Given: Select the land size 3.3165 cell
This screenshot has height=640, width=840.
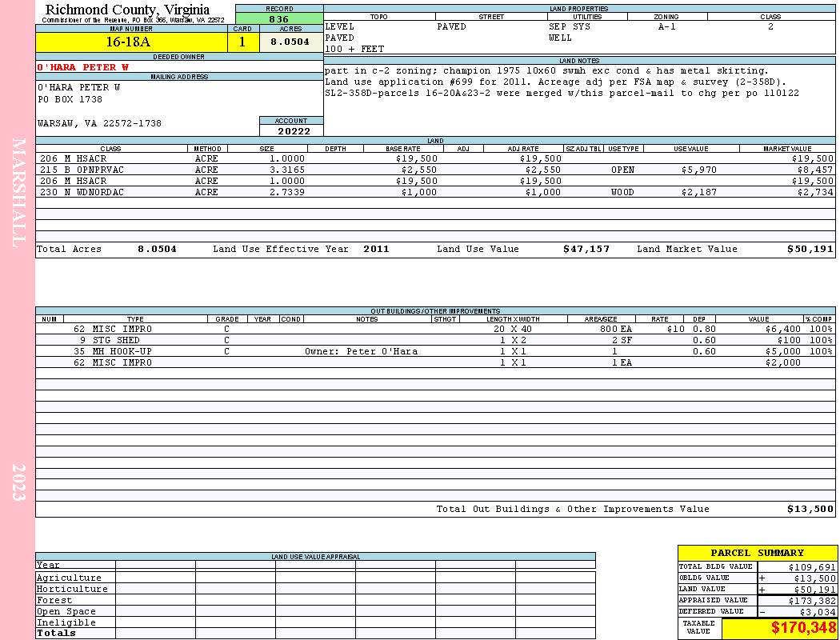Looking at the screenshot, I should (287, 170).
